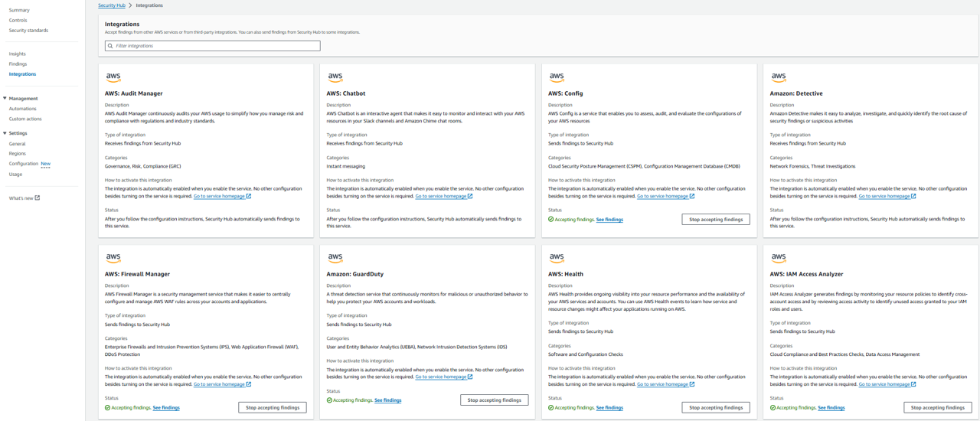Click the Integrations breadcrumb text

point(149,5)
